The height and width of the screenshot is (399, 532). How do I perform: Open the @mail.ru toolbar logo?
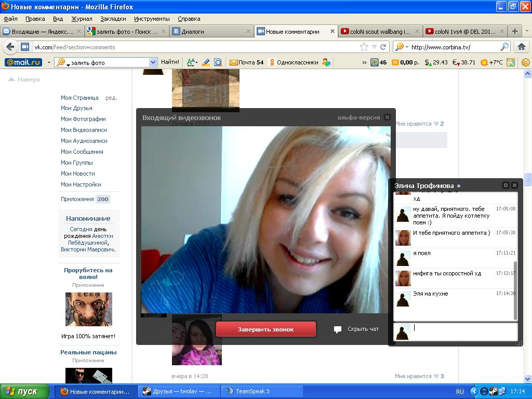pyautogui.click(x=23, y=62)
